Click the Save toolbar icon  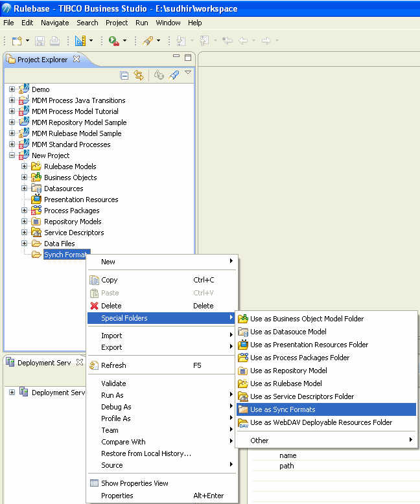(x=40, y=41)
